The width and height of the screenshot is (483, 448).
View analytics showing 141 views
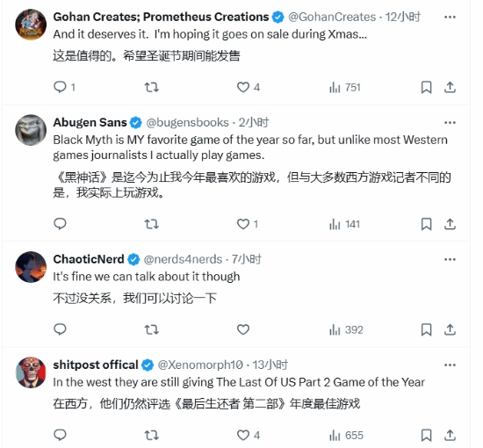(344, 224)
